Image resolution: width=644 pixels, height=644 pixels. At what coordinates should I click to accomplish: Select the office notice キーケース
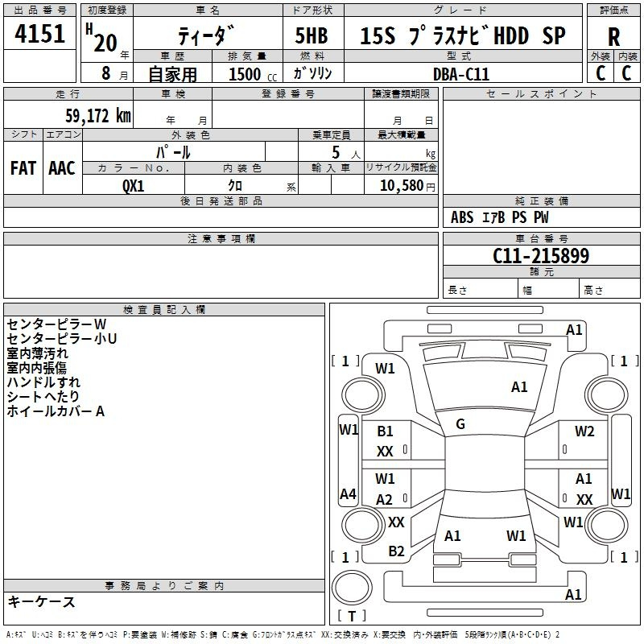pyautogui.click(x=42, y=601)
